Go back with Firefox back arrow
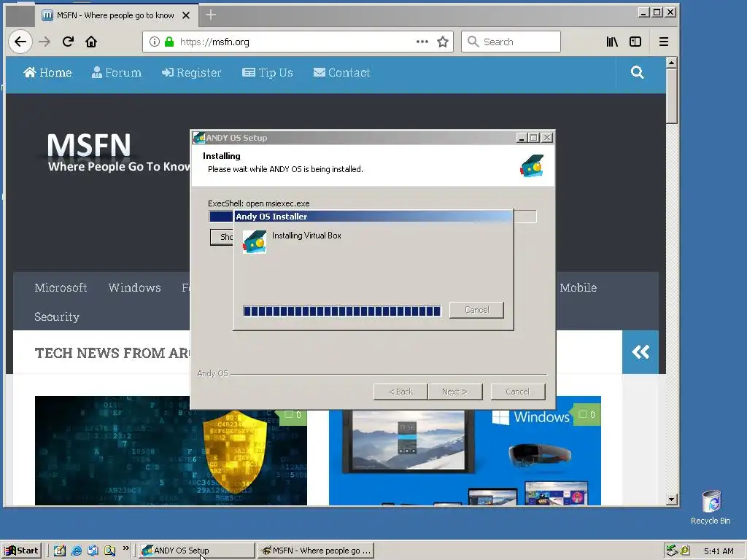747x560 pixels. point(20,42)
